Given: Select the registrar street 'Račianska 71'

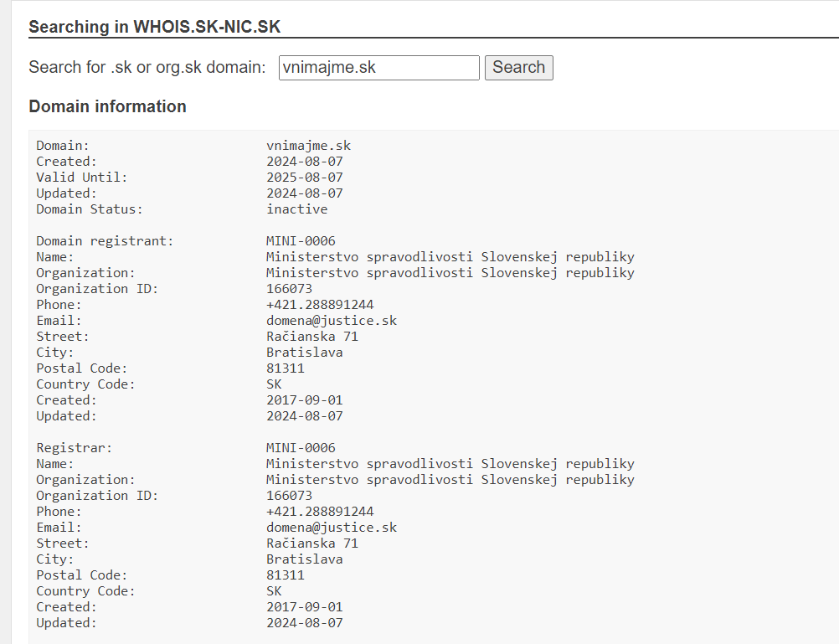Looking at the screenshot, I should tap(312, 544).
